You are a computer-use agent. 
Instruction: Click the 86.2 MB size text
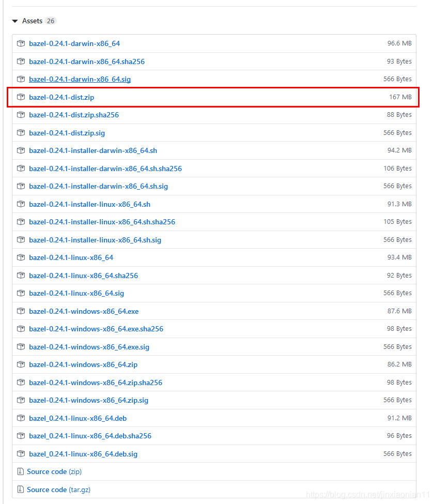[399, 364]
